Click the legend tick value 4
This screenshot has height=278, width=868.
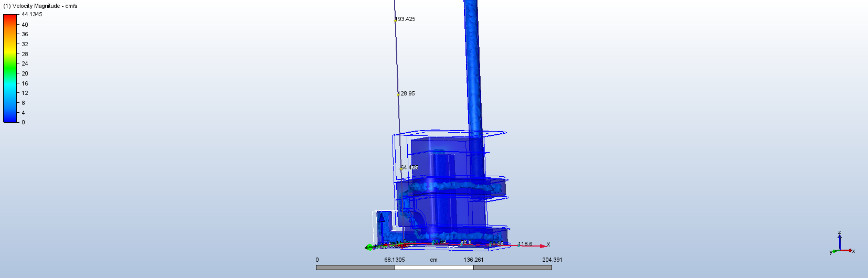[23, 113]
